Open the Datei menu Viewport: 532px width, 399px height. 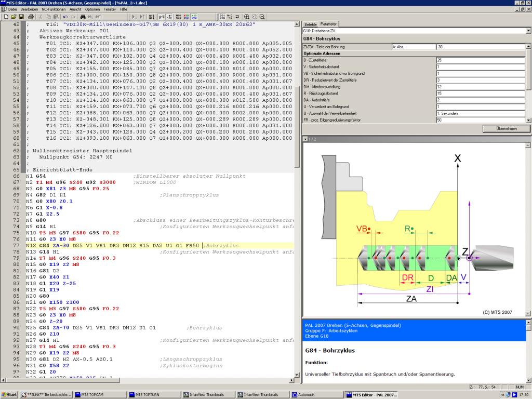tap(12, 9)
